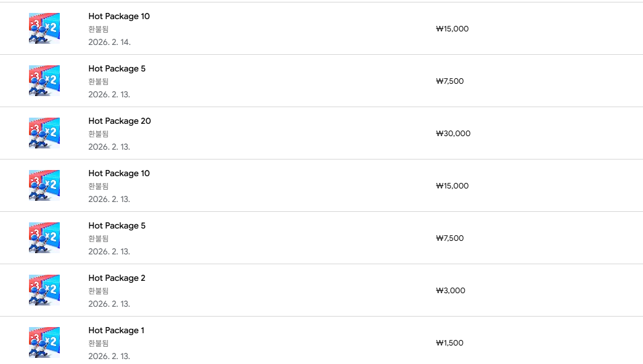Select the game icon for Hot Package 1
Screen dimensions: 643x364
(x=44, y=342)
